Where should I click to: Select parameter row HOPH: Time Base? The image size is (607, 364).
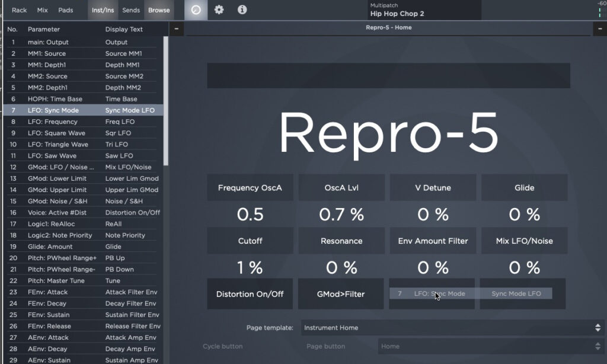pyautogui.click(x=83, y=99)
